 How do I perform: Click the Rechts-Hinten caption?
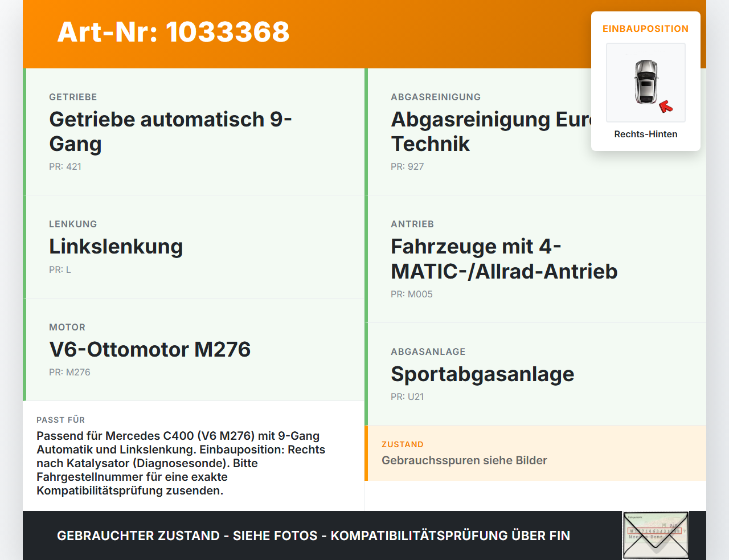[646, 134]
